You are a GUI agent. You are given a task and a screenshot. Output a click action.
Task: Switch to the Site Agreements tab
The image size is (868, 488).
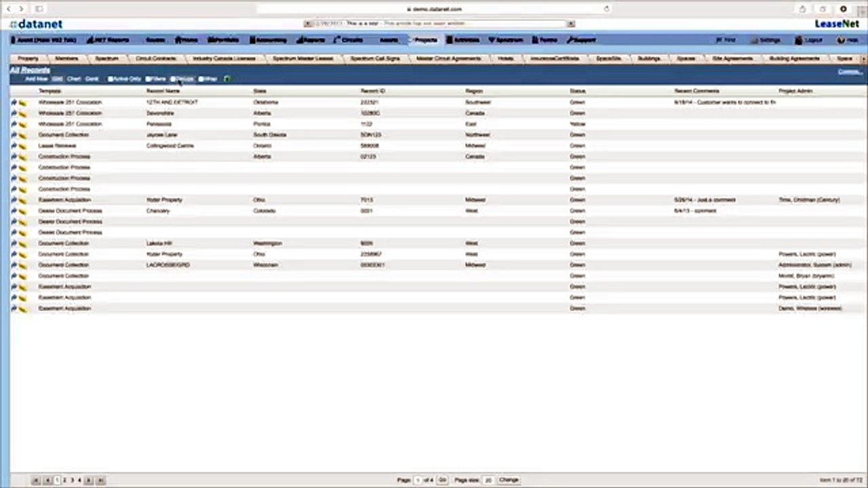click(x=733, y=59)
